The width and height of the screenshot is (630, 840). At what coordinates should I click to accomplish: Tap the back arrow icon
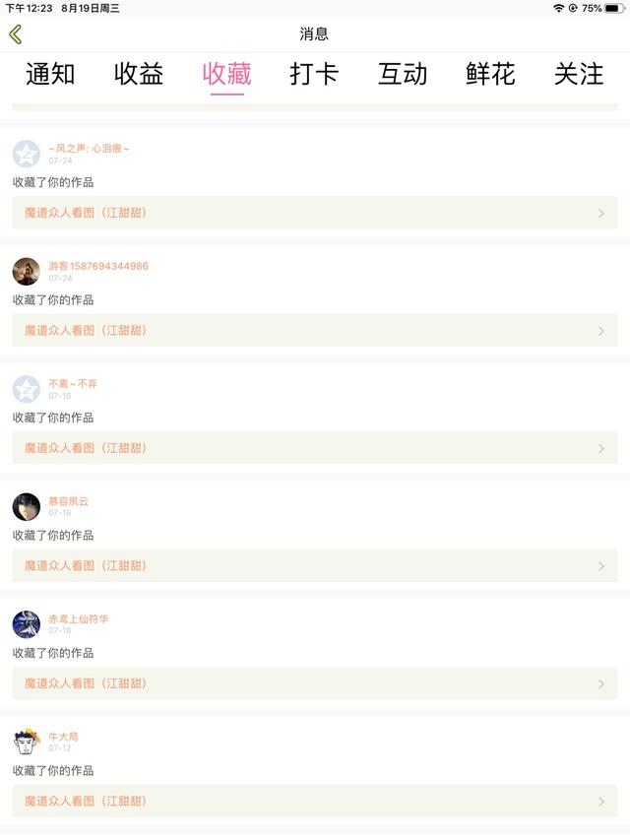point(16,34)
